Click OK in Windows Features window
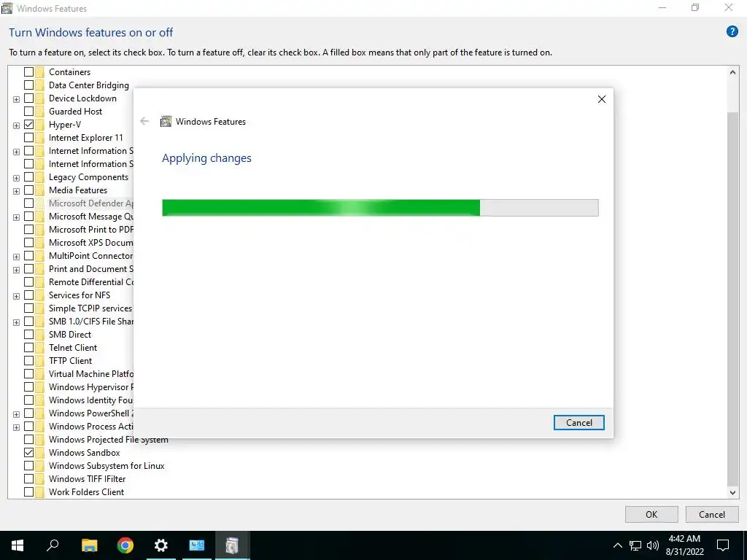This screenshot has width=747, height=560. (651, 514)
